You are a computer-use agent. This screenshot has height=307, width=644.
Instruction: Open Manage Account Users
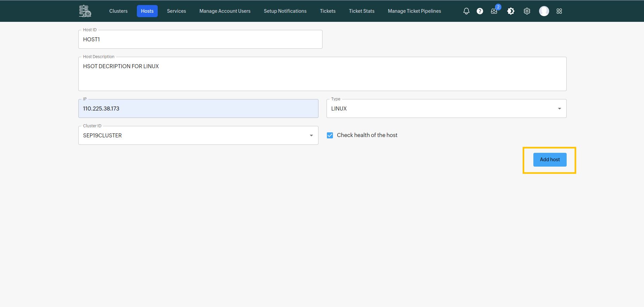tap(225, 11)
